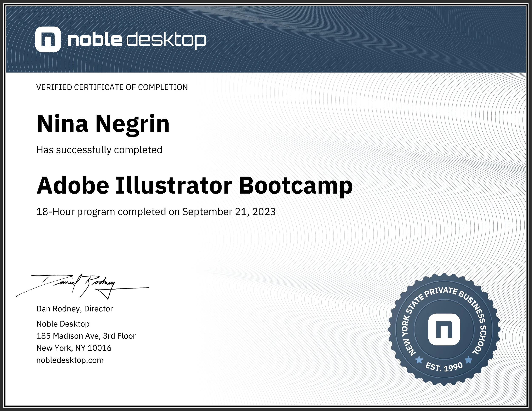The image size is (532, 411).
Task: Click 'VERIFIED CERTIFICATE OF COMPLETION' heading
Action: coord(112,87)
